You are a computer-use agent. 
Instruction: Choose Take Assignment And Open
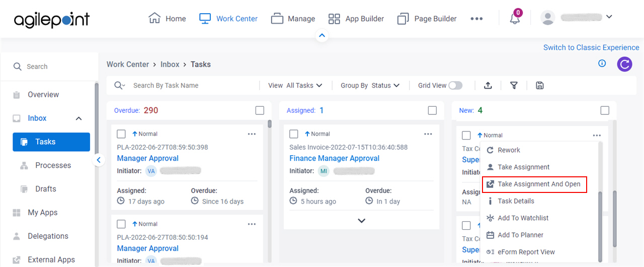[x=534, y=184]
